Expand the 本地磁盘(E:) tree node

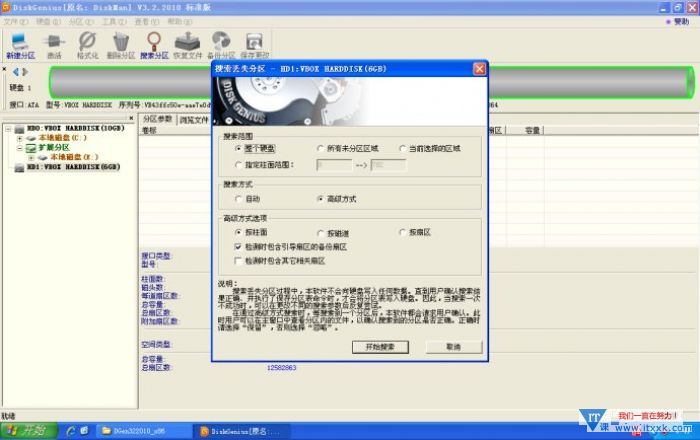[31, 158]
